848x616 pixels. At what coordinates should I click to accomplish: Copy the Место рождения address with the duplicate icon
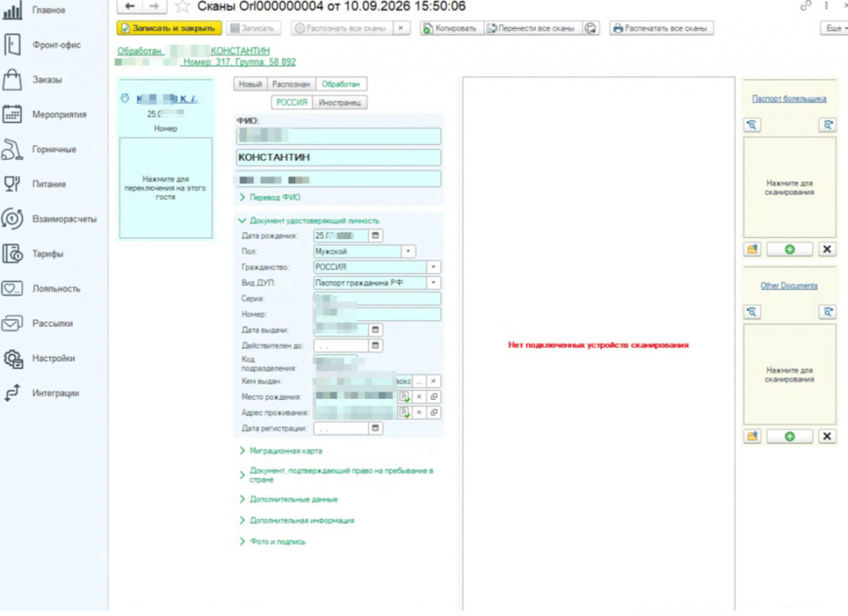pyautogui.click(x=434, y=397)
